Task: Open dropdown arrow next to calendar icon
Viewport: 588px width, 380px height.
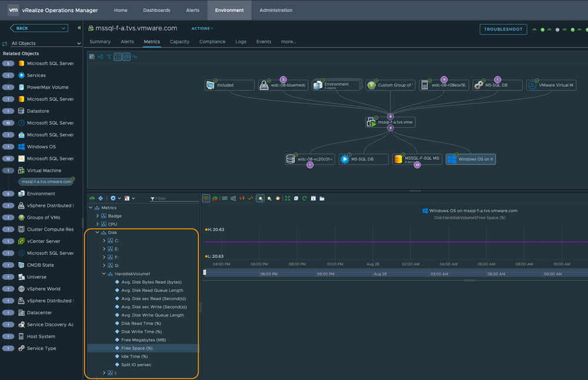Action: [133, 199]
